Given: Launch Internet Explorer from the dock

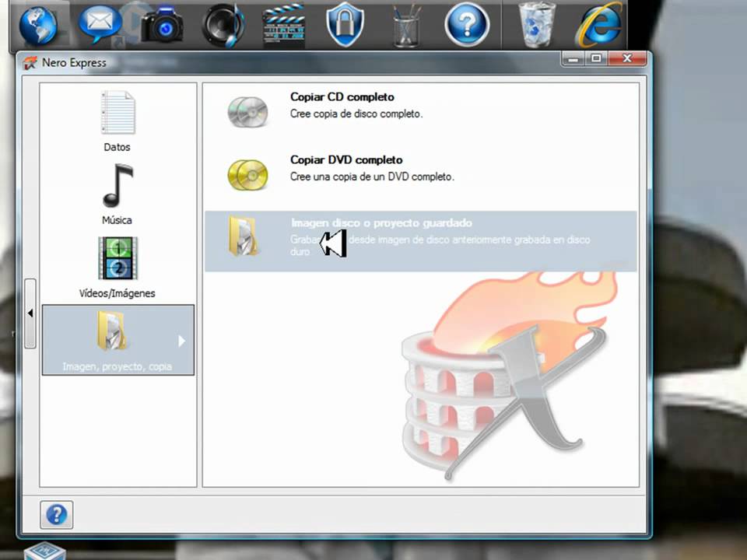Looking at the screenshot, I should click(x=600, y=25).
